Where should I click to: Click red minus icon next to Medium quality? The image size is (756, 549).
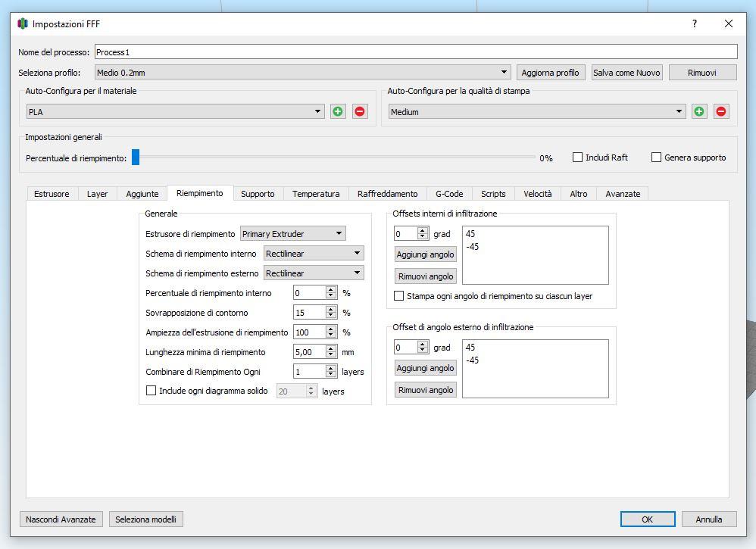coord(721,111)
